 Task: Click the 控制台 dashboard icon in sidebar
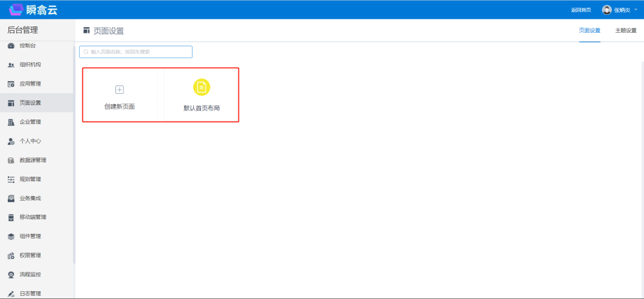pyautogui.click(x=11, y=46)
